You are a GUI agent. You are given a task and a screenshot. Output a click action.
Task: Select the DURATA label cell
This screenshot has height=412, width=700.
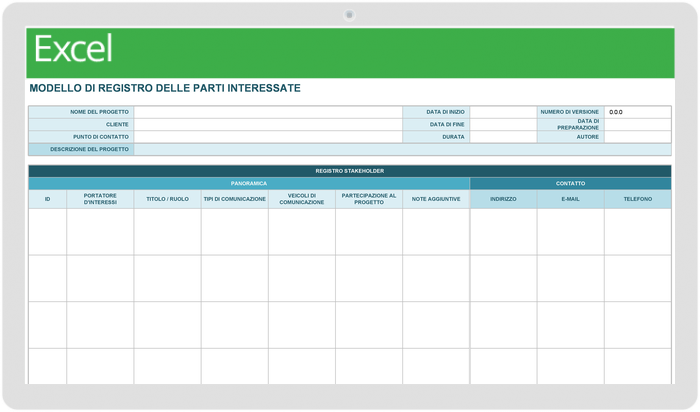click(436, 137)
